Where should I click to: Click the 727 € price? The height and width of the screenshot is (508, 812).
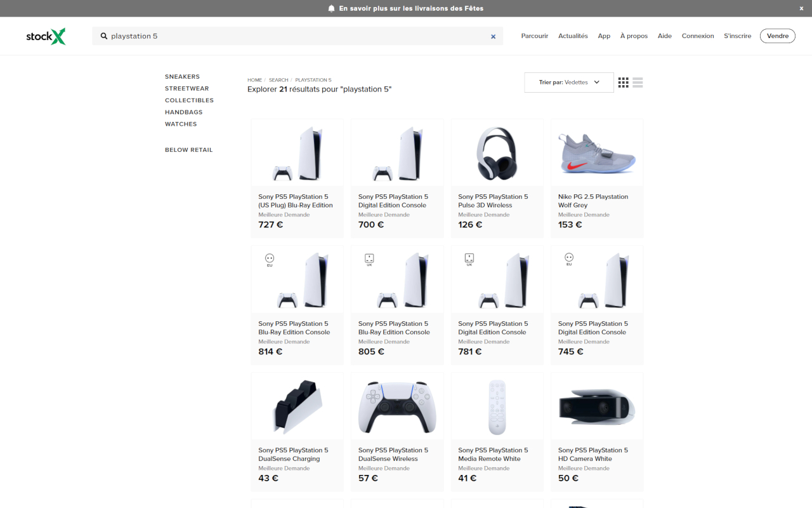click(271, 225)
